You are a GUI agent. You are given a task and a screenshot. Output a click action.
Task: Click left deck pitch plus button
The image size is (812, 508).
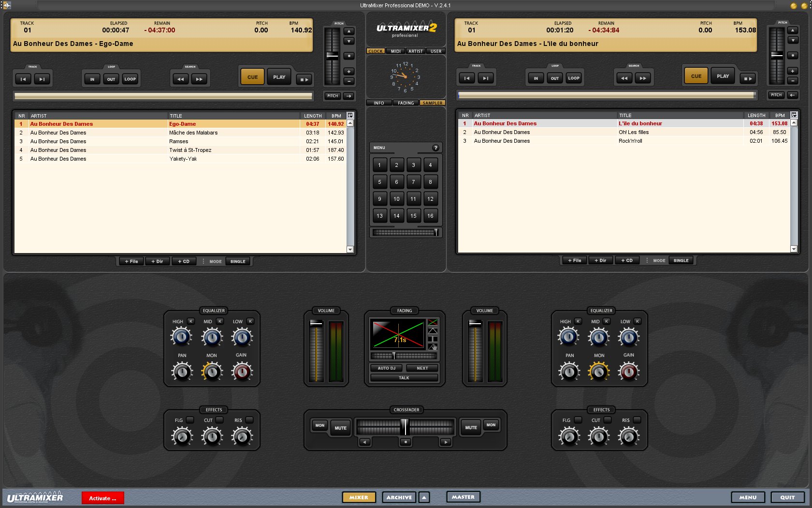click(x=349, y=71)
